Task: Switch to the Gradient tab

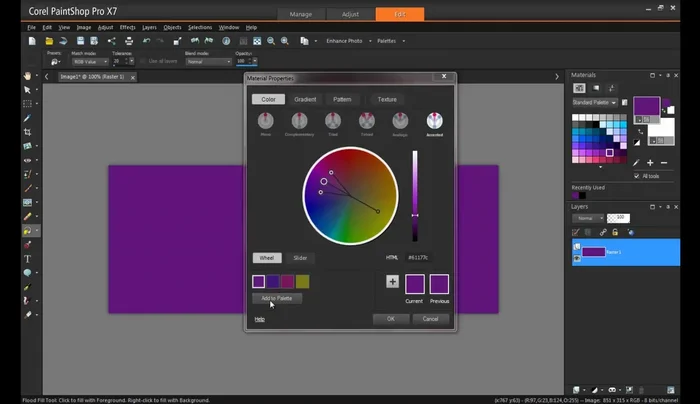Action: (x=305, y=100)
